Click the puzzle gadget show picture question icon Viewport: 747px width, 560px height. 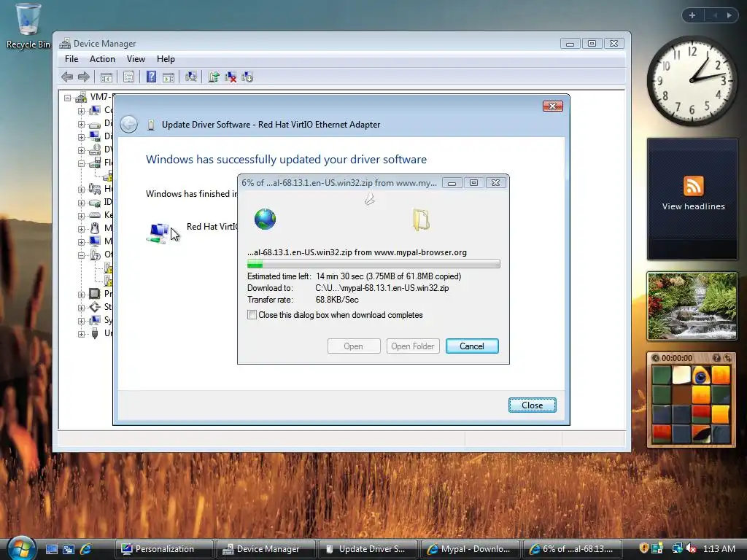pos(716,357)
